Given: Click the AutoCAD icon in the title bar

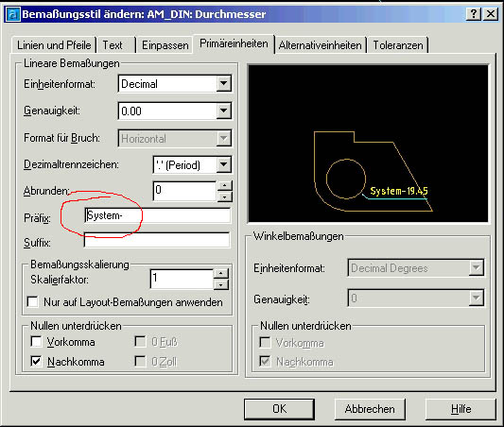Looking at the screenshot, I should (13, 15).
